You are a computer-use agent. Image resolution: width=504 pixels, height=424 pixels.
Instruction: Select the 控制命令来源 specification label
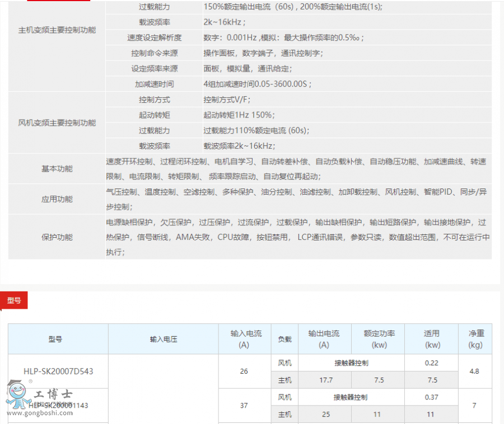pyautogui.click(x=155, y=53)
